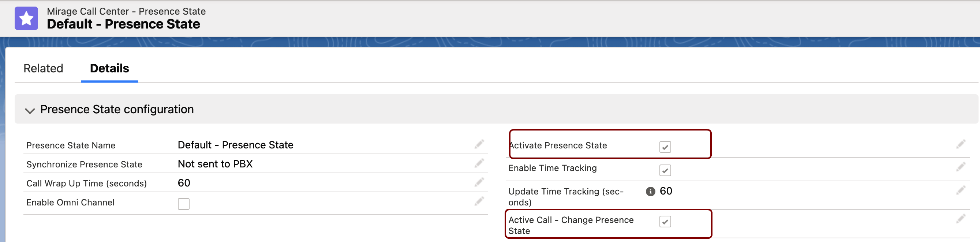The height and width of the screenshot is (242, 980).
Task: Edit Presence State Name with pencil icon
Action: click(x=479, y=144)
